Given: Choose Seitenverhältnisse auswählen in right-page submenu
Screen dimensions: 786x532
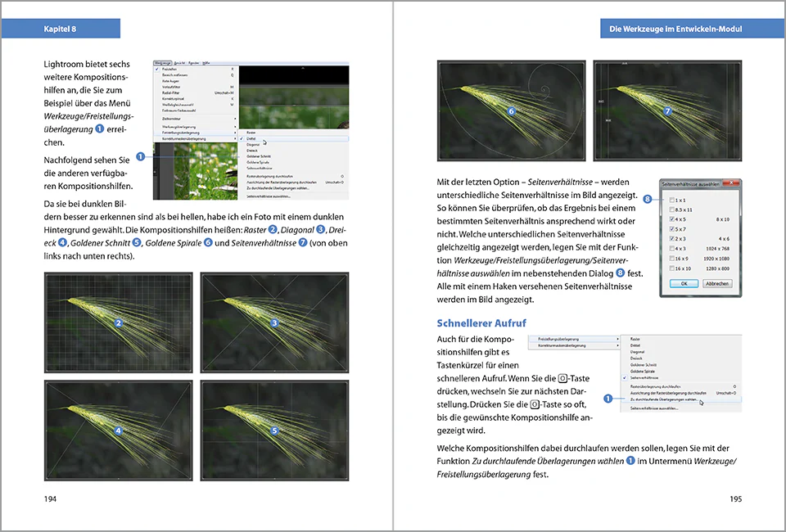Looking at the screenshot, I should click(x=680, y=408).
